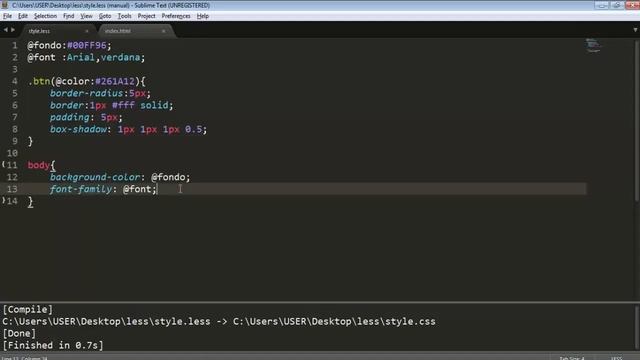Close the style.less tab
This screenshot has height=360, width=640.
(x=87, y=31)
